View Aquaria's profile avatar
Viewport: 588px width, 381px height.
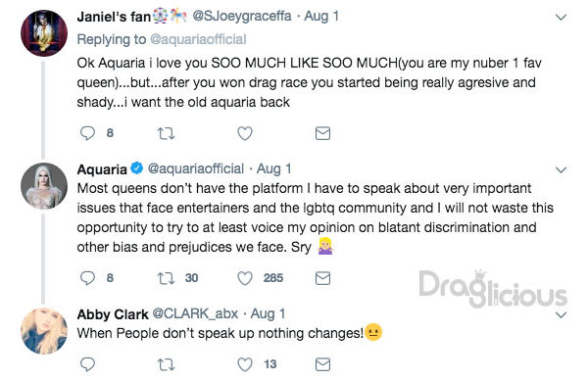point(44,186)
